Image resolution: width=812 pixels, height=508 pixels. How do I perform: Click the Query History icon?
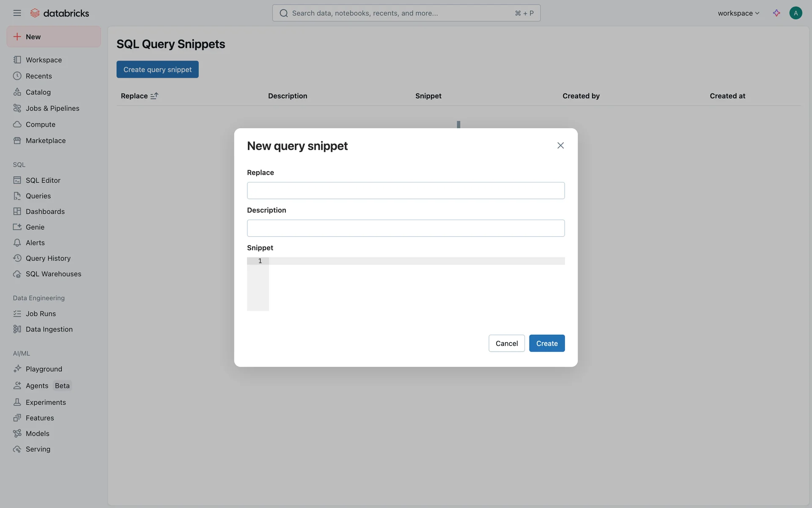tap(17, 258)
